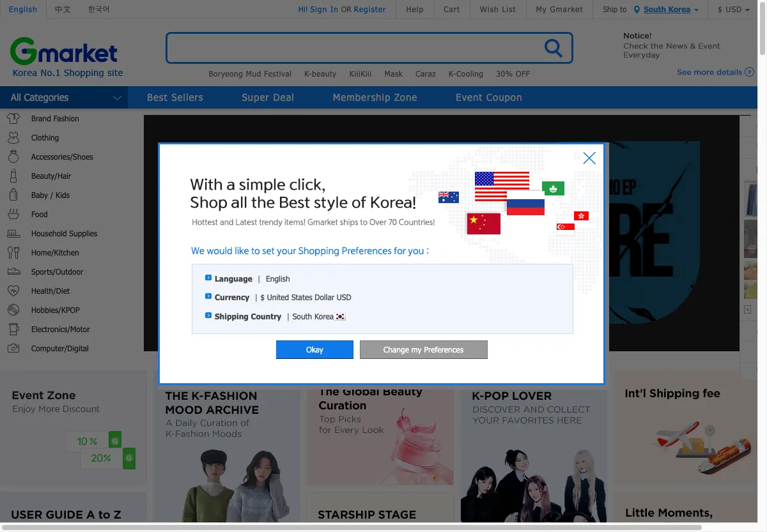Click the Electronics/Motor blender icon

[x=13, y=329]
